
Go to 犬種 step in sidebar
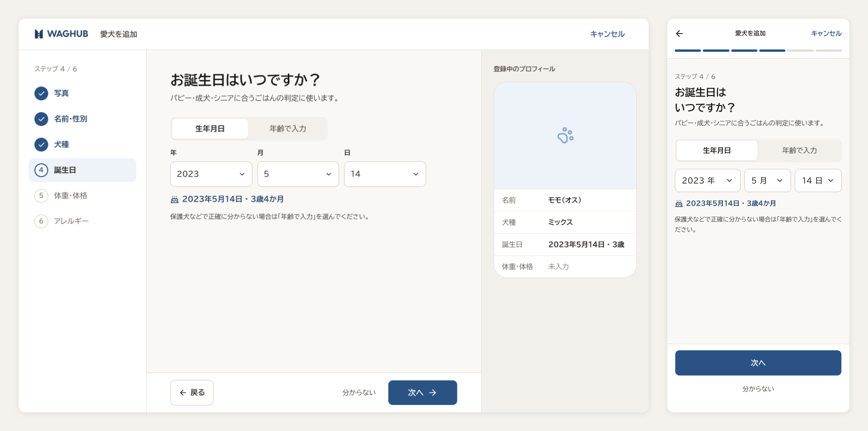coord(61,145)
